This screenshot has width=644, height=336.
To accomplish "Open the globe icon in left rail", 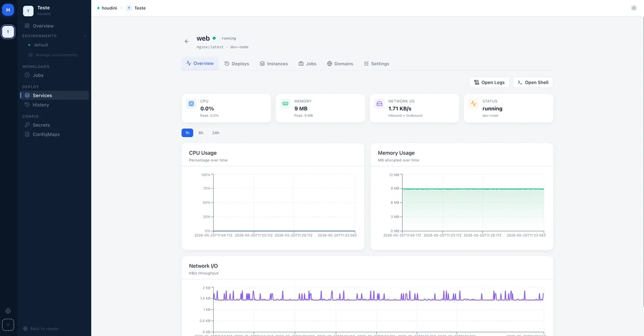I will pos(8,311).
